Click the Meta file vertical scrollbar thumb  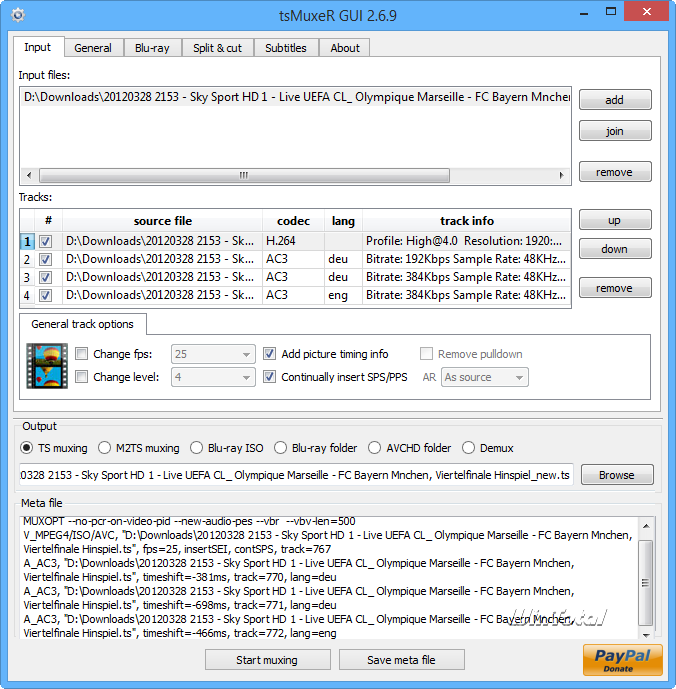(x=646, y=583)
